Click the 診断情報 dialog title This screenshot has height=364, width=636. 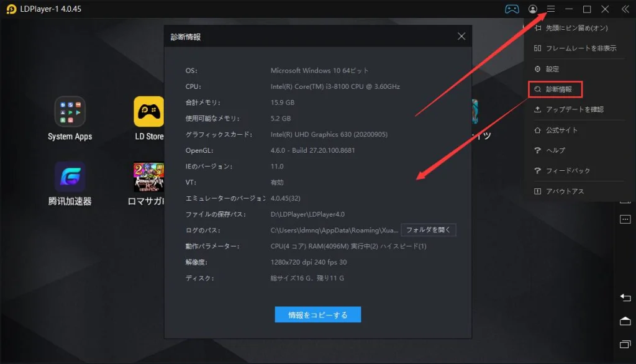[x=185, y=37]
